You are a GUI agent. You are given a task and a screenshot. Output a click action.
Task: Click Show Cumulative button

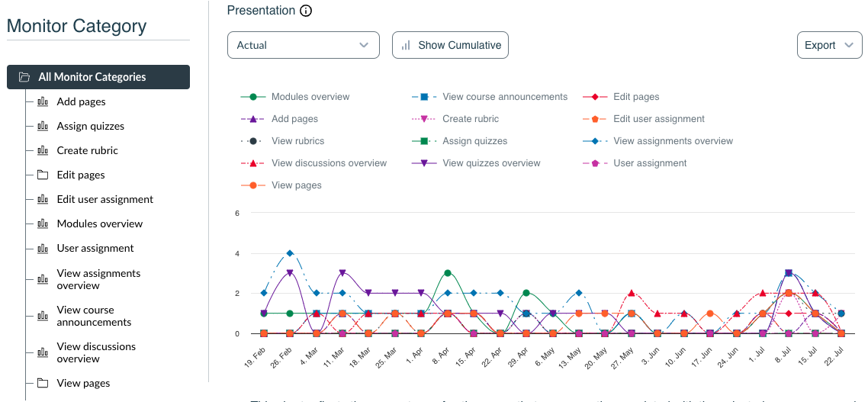click(450, 45)
